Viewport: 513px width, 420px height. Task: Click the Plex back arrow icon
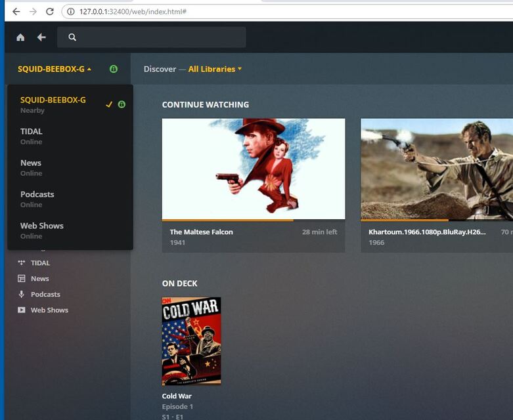point(41,37)
